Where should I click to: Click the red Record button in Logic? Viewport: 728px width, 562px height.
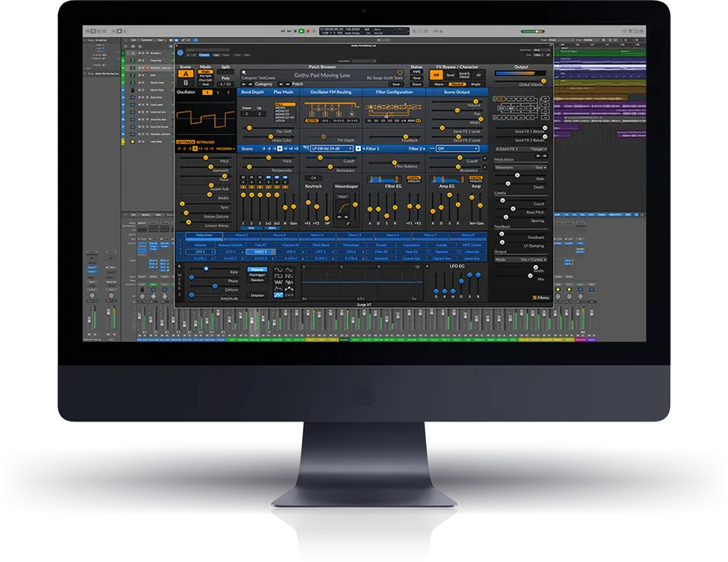click(x=308, y=31)
